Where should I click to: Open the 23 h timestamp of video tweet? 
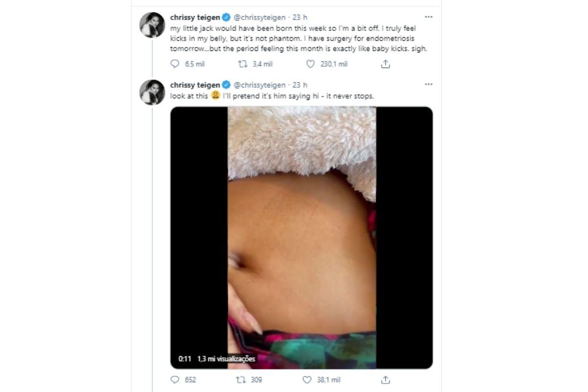tap(300, 85)
